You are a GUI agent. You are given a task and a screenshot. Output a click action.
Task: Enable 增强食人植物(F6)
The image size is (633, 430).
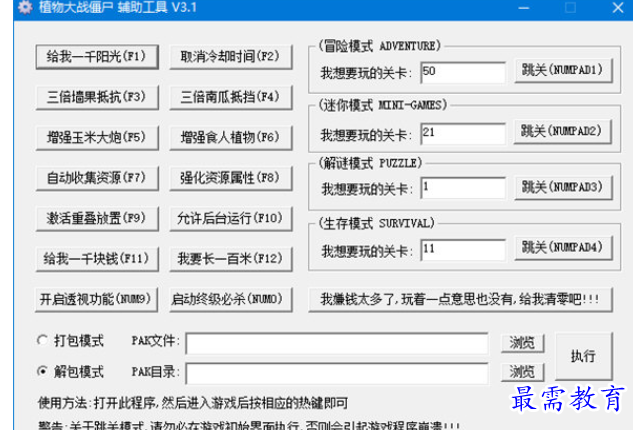coord(231,138)
